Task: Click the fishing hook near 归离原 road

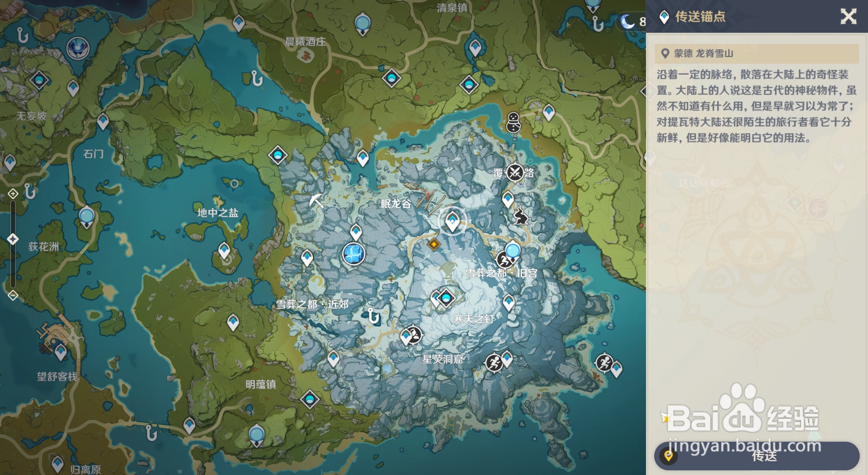Action: [151, 433]
